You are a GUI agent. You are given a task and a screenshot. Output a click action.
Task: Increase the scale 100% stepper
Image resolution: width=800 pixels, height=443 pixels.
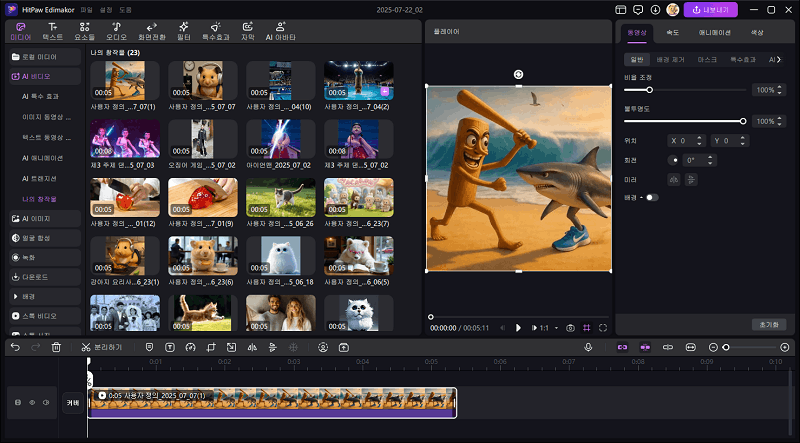pyautogui.click(x=780, y=88)
